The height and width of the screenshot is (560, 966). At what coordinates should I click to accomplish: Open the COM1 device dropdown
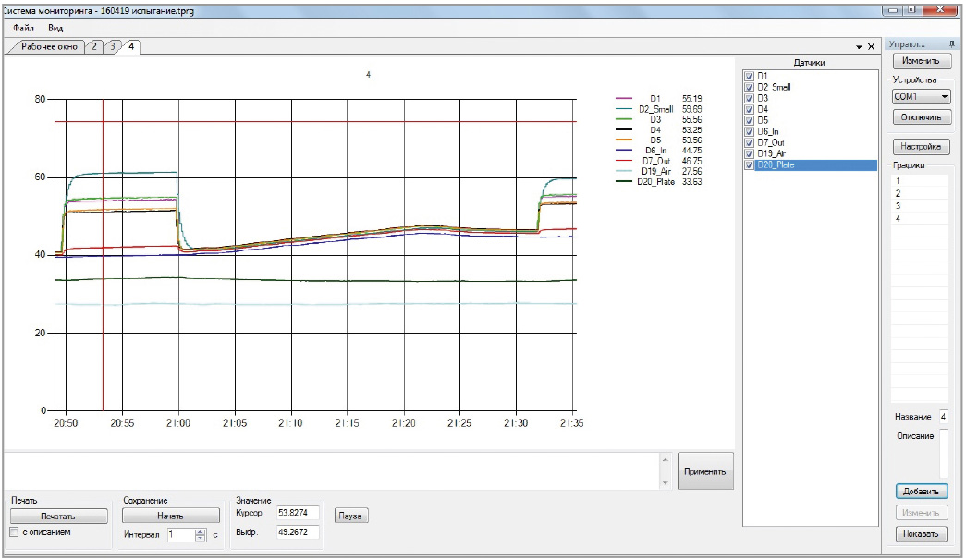(x=921, y=97)
